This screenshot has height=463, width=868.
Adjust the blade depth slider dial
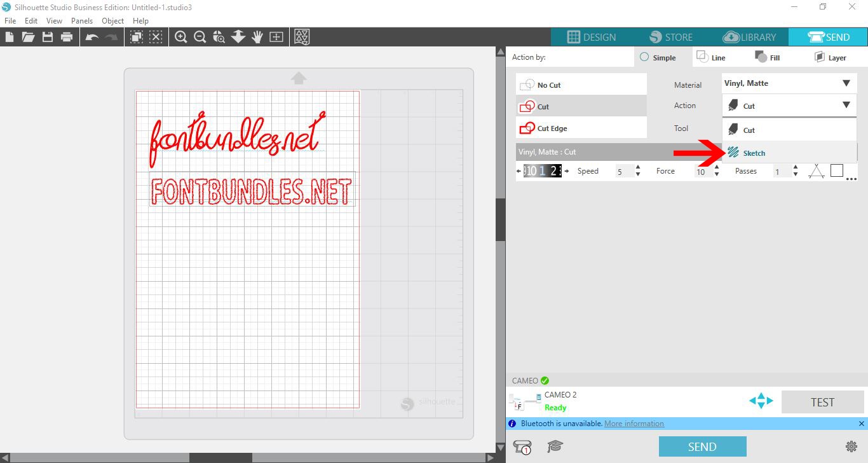pyautogui.click(x=543, y=170)
